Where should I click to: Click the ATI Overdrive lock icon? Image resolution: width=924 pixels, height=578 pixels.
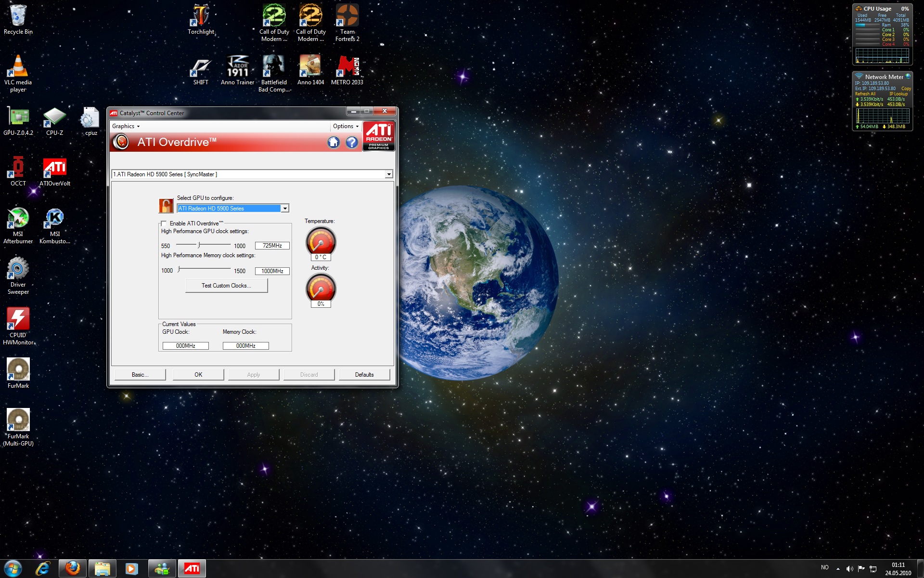pyautogui.click(x=166, y=206)
